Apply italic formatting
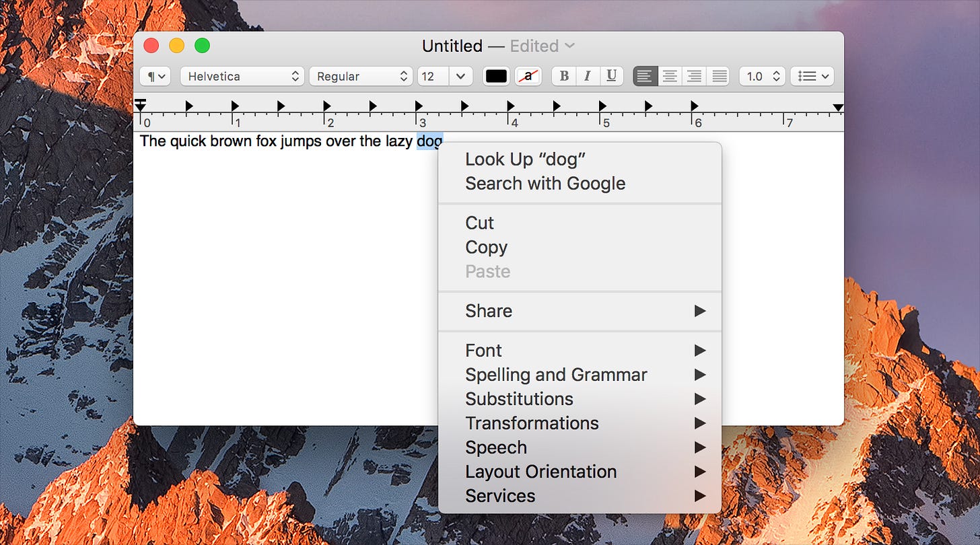 coord(587,76)
